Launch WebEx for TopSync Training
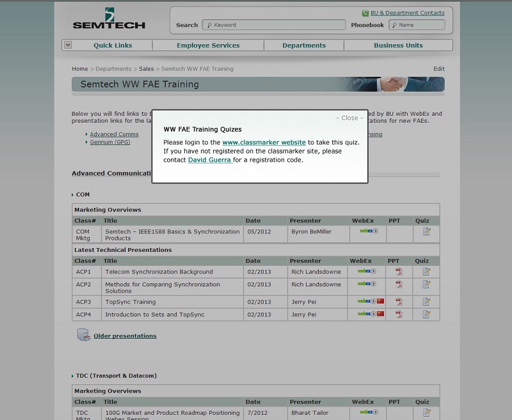The width and height of the screenshot is (512, 420). pyautogui.click(x=366, y=301)
